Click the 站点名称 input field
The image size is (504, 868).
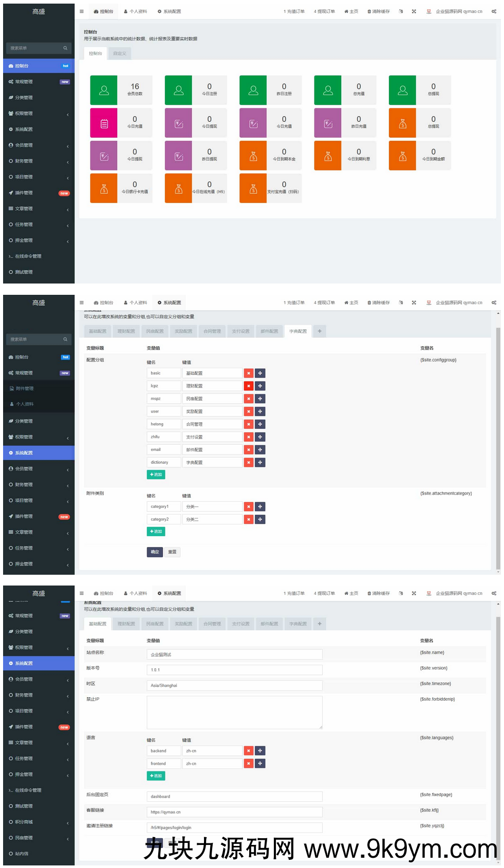(x=234, y=654)
